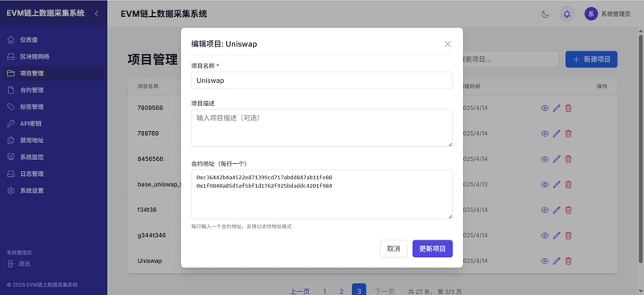Delete the 8456568 project via trash icon

tap(568, 159)
